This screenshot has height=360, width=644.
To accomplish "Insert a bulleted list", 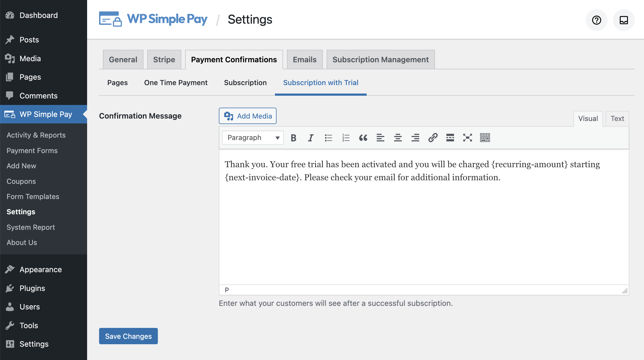I will pos(328,138).
